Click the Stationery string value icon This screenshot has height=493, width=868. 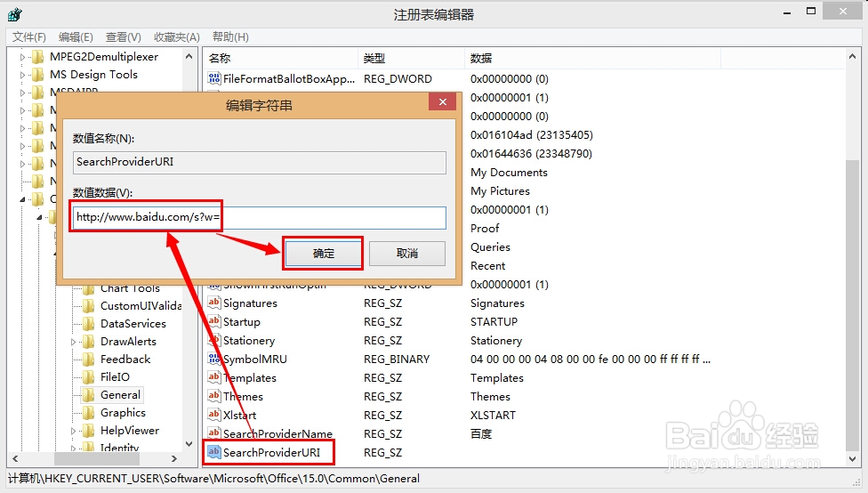coord(214,340)
